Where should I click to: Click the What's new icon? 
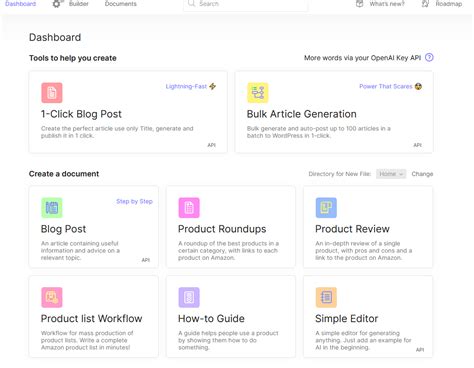tap(359, 4)
